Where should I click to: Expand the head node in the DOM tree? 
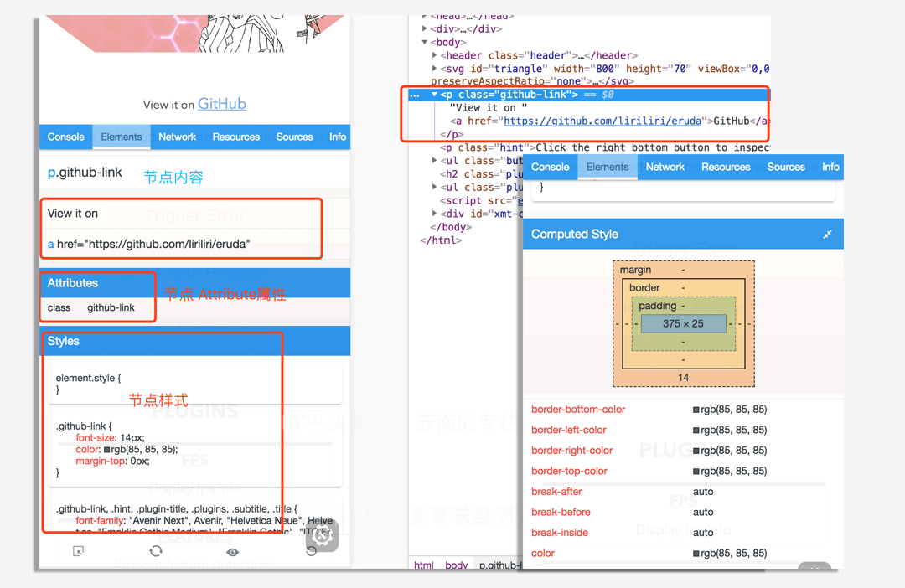(x=425, y=15)
